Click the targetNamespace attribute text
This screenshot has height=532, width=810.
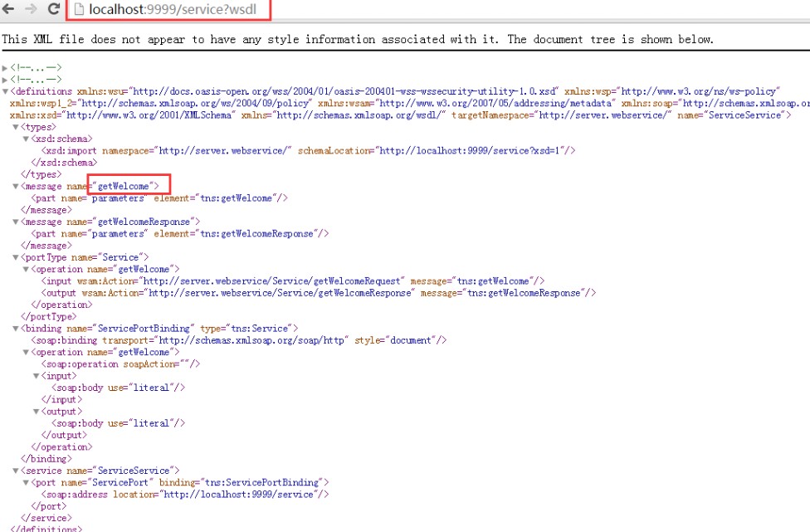pyautogui.click(x=562, y=115)
